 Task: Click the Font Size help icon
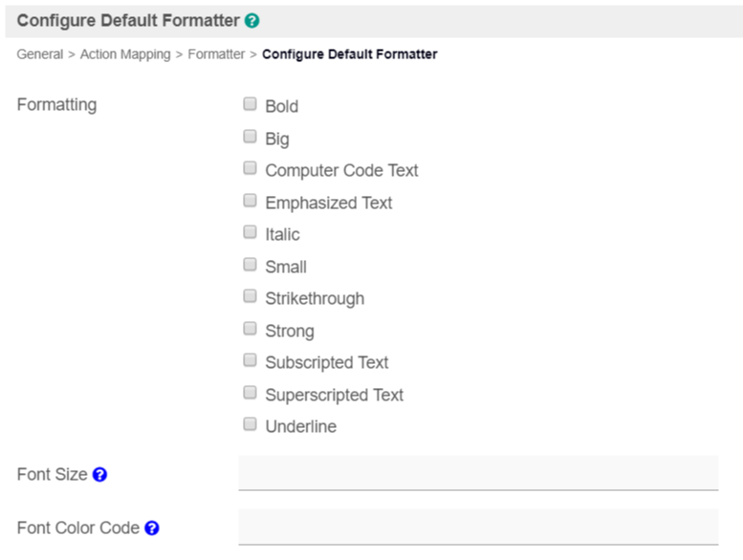pyautogui.click(x=99, y=474)
